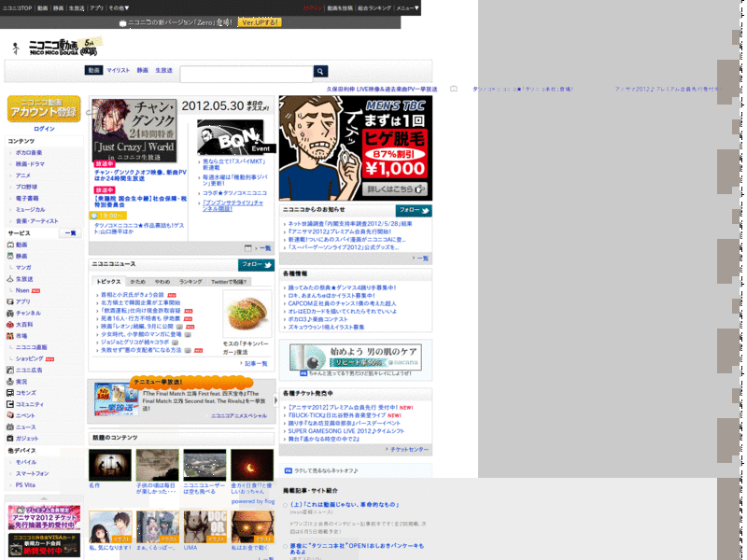Expand プロ野球 content category
Image resolution: width=747 pixels, height=560 pixels.
coord(26,188)
